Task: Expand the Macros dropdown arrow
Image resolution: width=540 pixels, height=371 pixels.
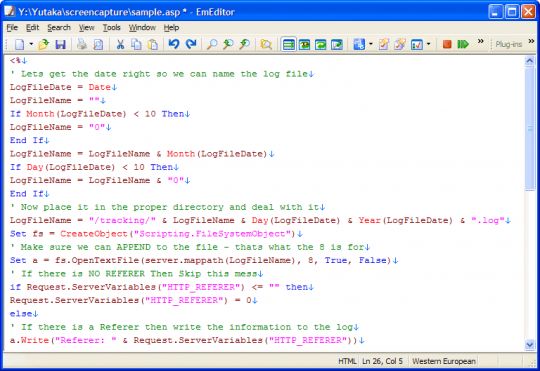Action: coord(428,44)
